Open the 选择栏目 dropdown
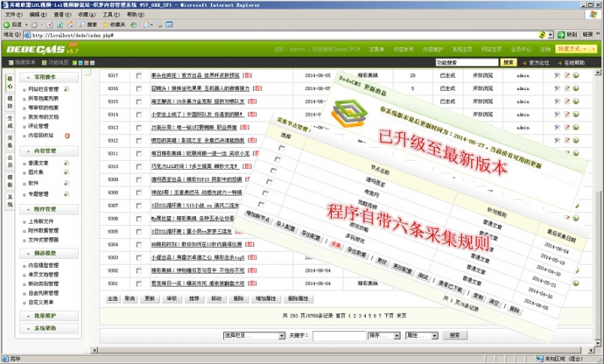The width and height of the screenshot is (604, 364). (254, 335)
